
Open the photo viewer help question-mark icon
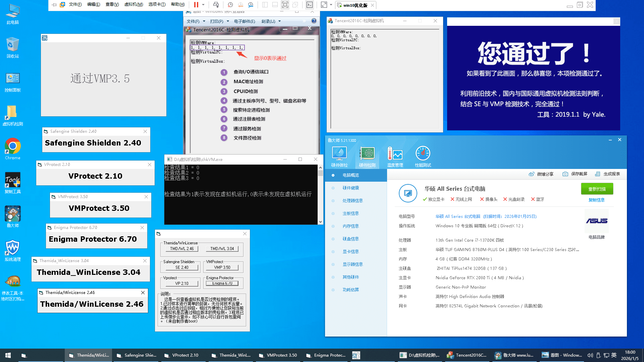point(314,21)
